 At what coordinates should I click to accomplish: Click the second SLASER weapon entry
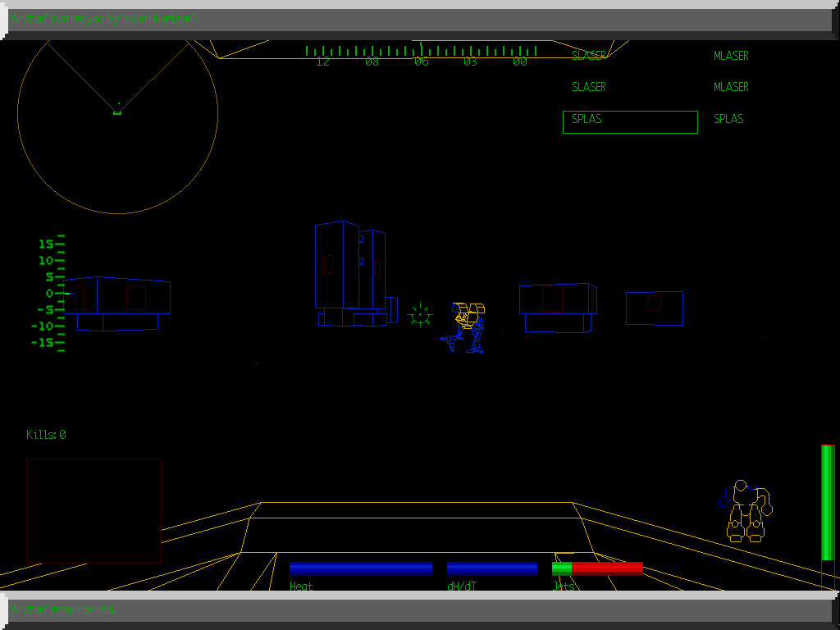click(589, 87)
